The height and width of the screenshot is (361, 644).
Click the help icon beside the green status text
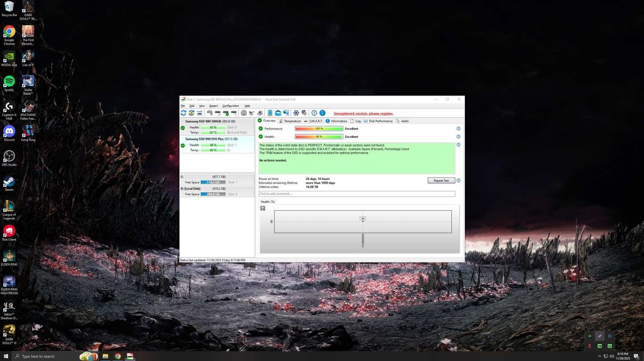(459, 145)
